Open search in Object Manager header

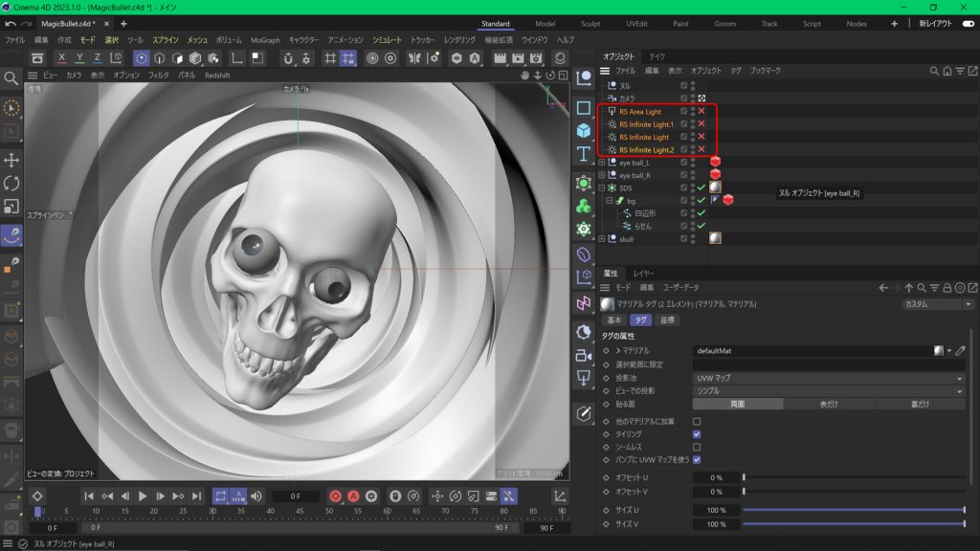pyautogui.click(x=934, y=71)
